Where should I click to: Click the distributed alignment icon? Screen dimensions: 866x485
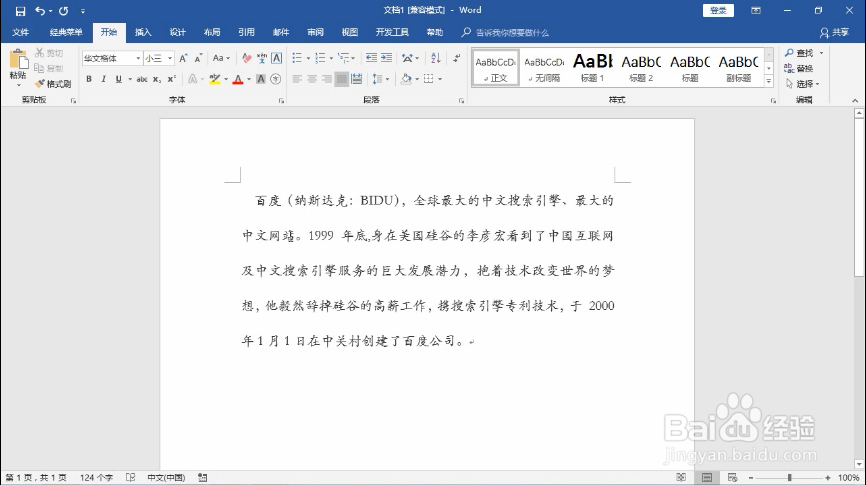[x=357, y=79]
